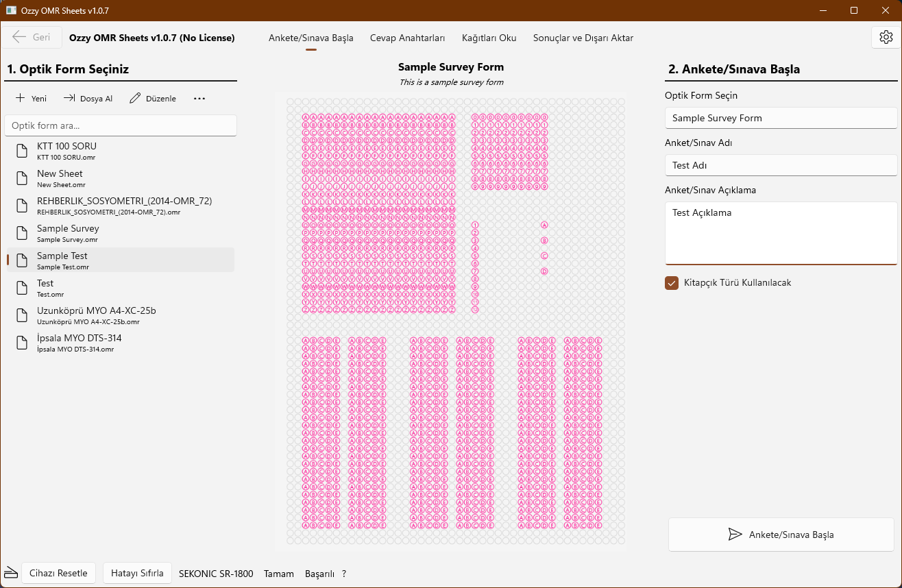Toggle Kitapçık Türü Kullanılacak checkbox

click(x=672, y=283)
